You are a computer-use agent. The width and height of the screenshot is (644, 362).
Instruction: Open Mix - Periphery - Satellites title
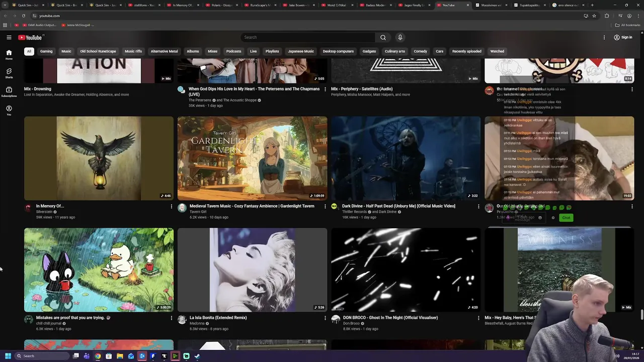point(362,89)
